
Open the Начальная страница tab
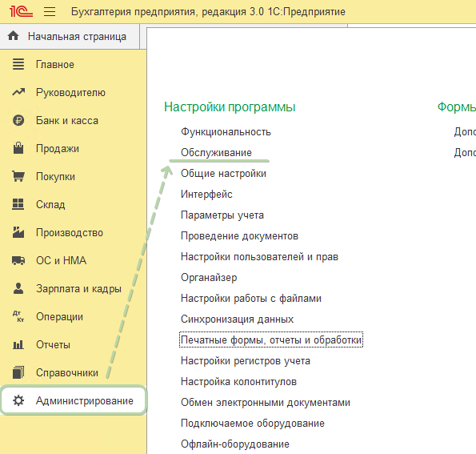70,37
